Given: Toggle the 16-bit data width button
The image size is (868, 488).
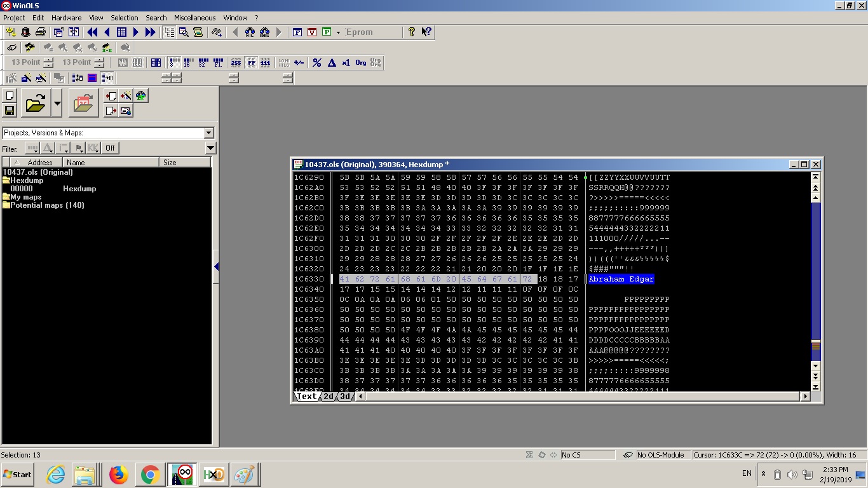Looking at the screenshot, I should click(x=187, y=62).
